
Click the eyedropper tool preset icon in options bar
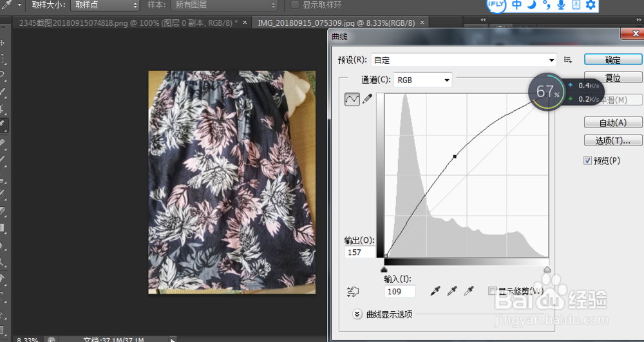[6, 5]
